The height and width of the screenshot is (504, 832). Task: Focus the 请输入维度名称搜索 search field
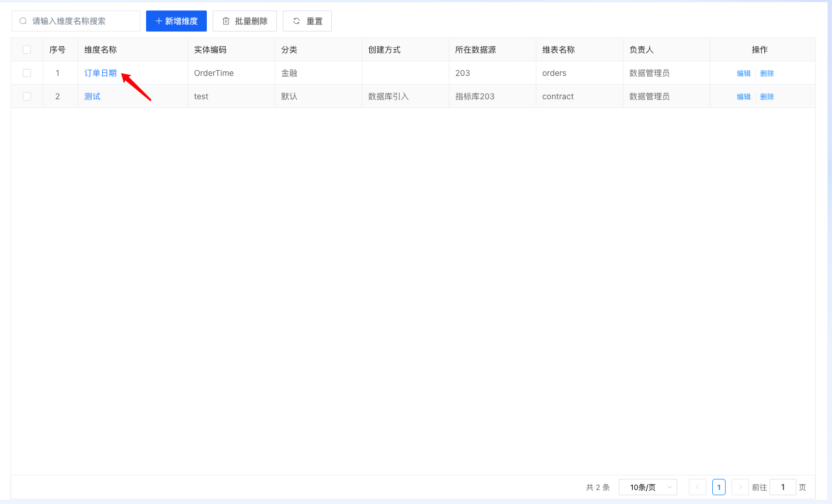[82, 21]
